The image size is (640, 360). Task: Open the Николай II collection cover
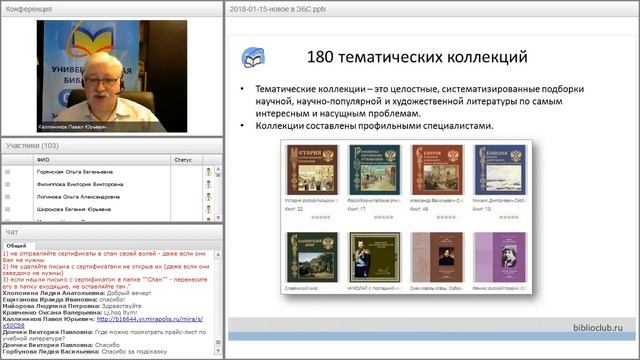(x=375, y=258)
